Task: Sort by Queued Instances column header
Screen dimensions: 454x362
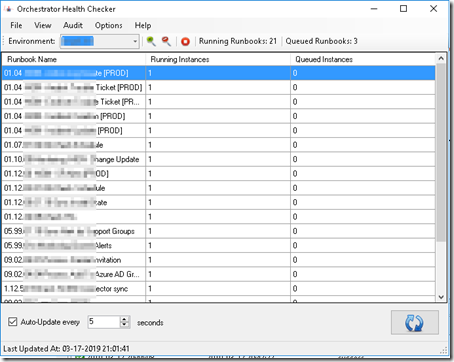Action: coord(363,59)
